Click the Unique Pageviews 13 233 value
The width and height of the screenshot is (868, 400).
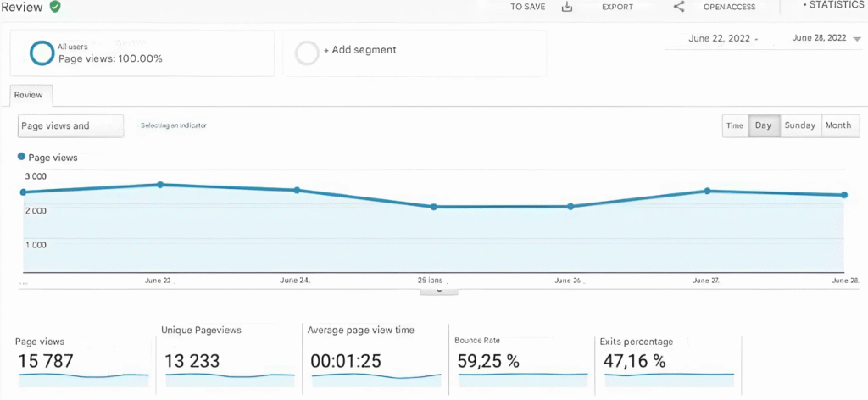192,361
